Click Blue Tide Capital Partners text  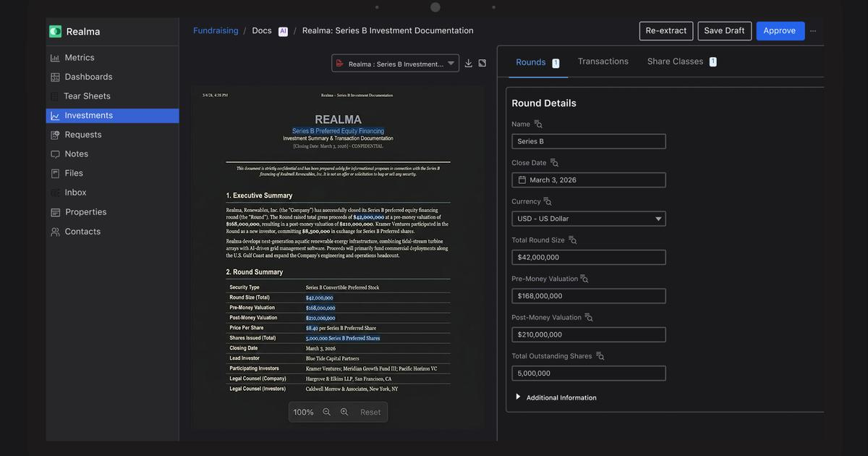pyautogui.click(x=332, y=358)
